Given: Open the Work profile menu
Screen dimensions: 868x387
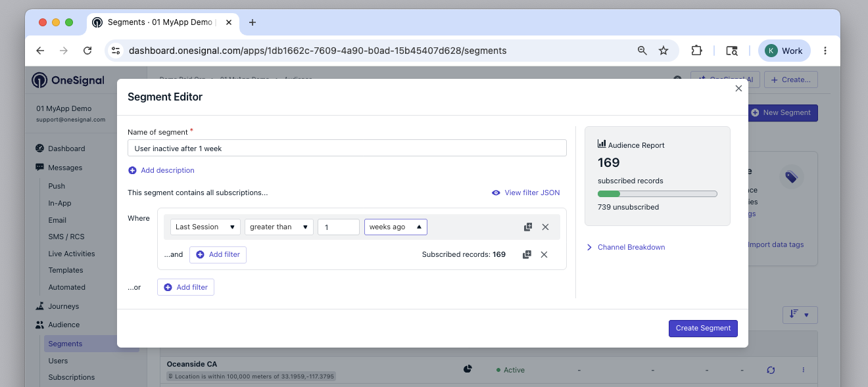Looking at the screenshot, I should tap(784, 51).
